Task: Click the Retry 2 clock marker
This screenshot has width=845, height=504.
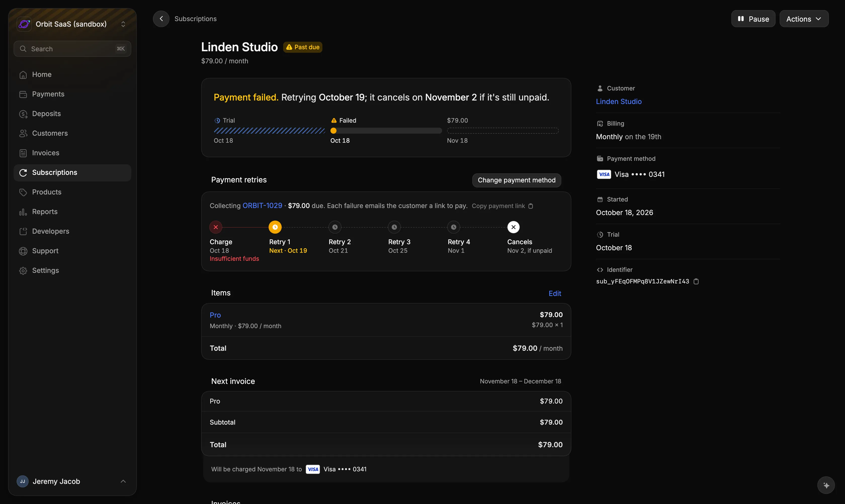Action: point(335,227)
